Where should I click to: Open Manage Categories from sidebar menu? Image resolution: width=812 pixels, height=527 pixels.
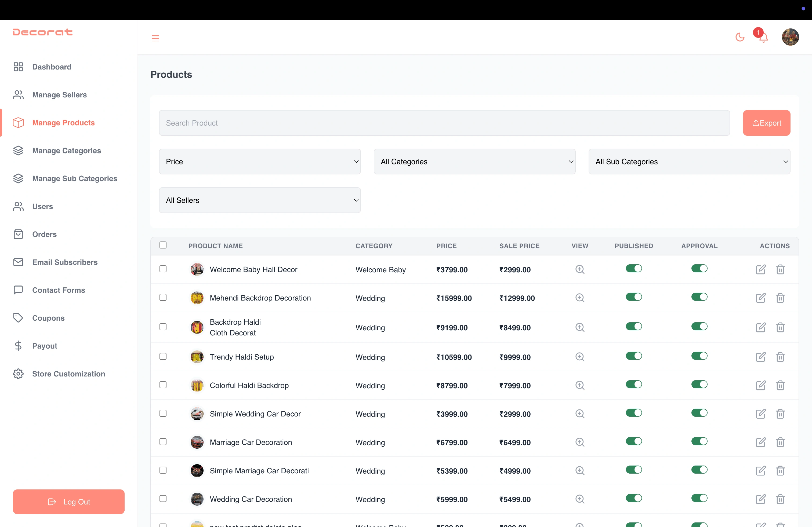66,151
